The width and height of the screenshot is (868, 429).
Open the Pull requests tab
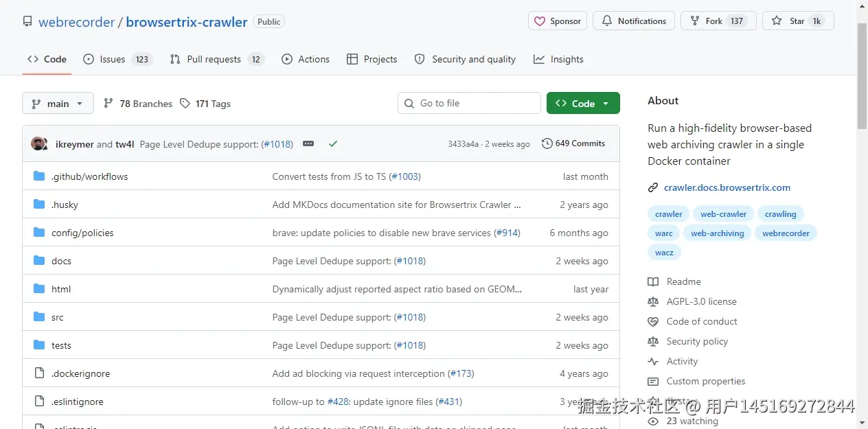point(217,59)
